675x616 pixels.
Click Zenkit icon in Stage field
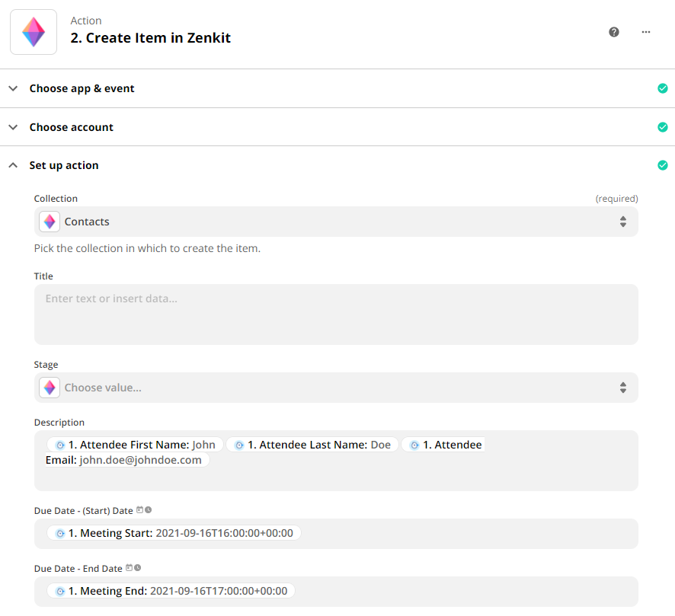click(50, 388)
